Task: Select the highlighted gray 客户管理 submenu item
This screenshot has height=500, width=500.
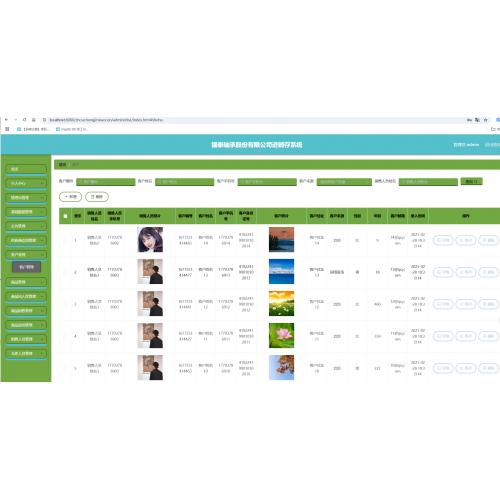Action: coord(26,267)
